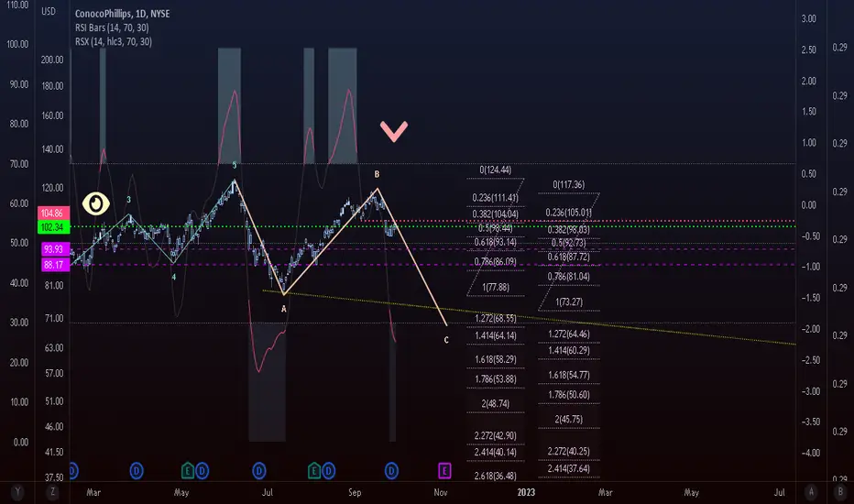The width and height of the screenshot is (854, 504).
Task: Click the 88.17 magenta price label
Action: 57,265
